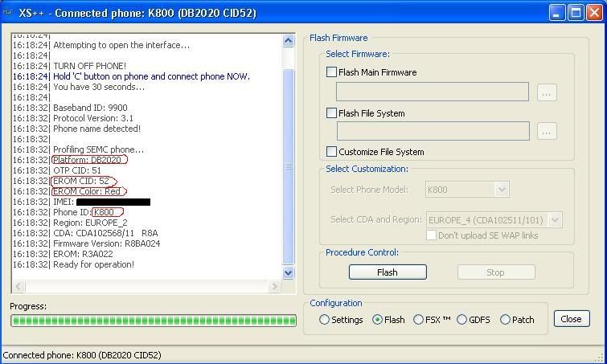Click log line "Hold 'C' button on phone"
This screenshot has height=364, width=607.
point(151,76)
